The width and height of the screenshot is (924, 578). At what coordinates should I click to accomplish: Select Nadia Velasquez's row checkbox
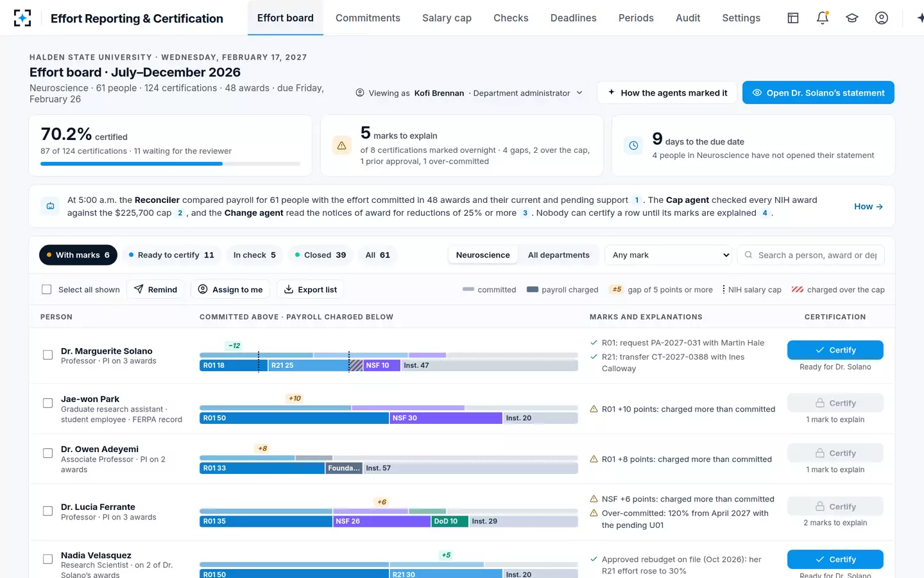pos(47,559)
